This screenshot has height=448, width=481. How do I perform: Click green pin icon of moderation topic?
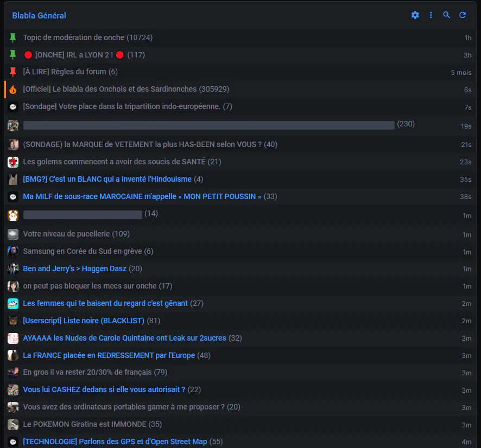pyautogui.click(x=12, y=37)
